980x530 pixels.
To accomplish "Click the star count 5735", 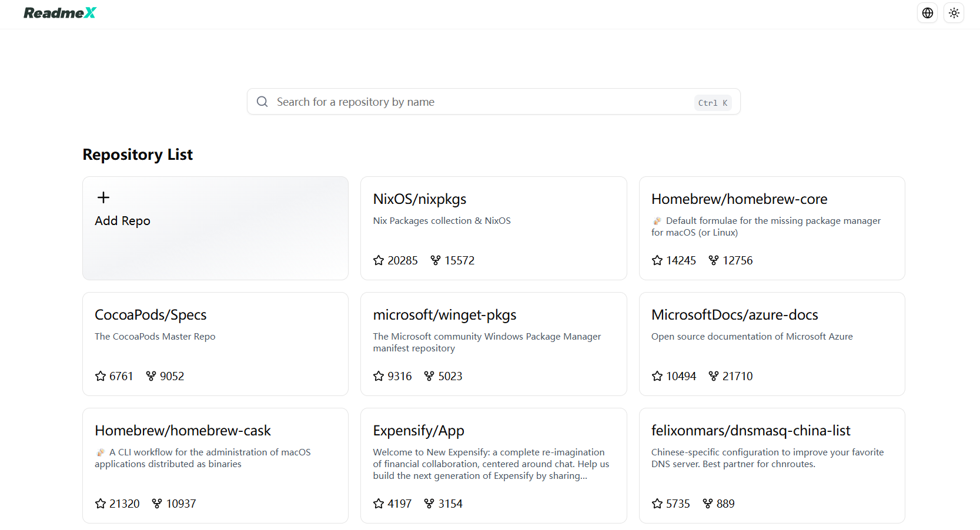I will click(x=678, y=504).
